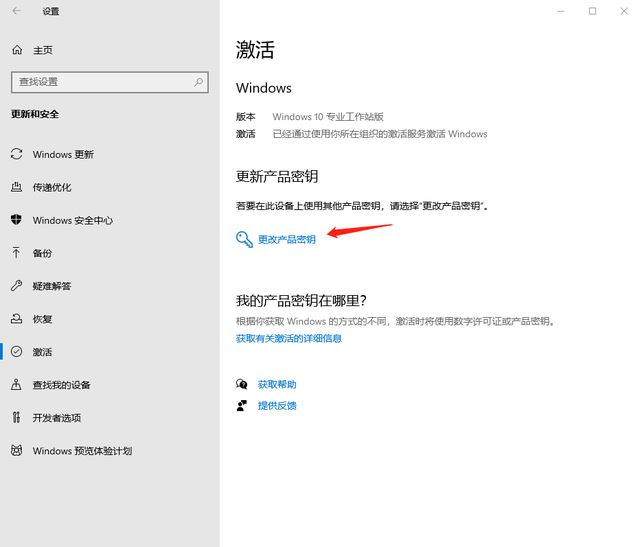Screen dimensions: 640x547
Task: Click the Windows 安全中心 shield icon
Action: [16, 220]
